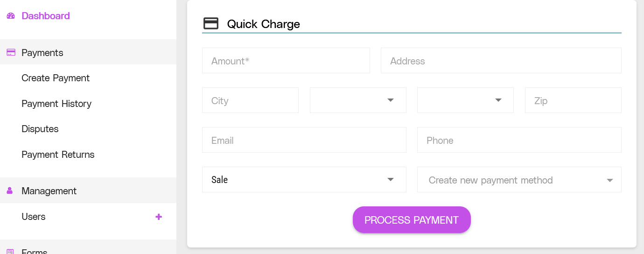Expand the Create new payment method dropdown
The width and height of the screenshot is (644, 254).
pos(519,180)
